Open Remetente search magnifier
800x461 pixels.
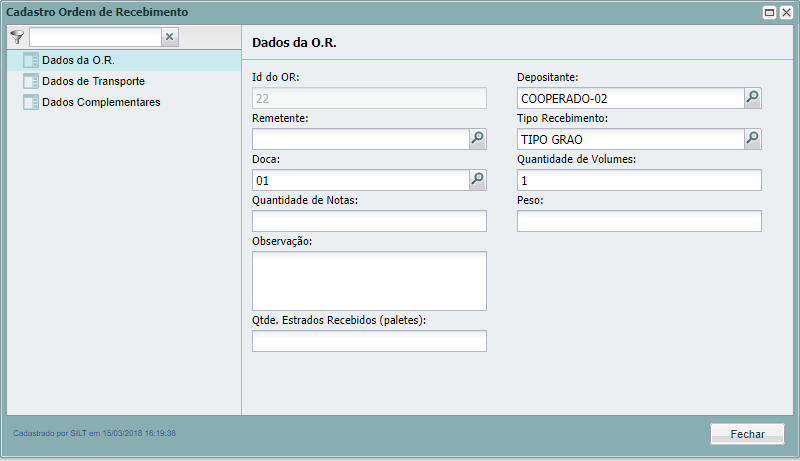[478, 139]
